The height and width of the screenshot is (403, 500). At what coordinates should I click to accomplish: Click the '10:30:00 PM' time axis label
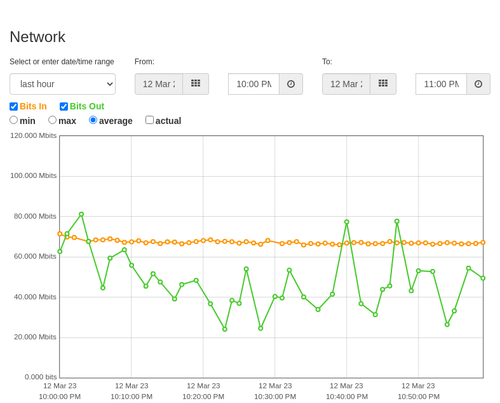pos(275,397)
